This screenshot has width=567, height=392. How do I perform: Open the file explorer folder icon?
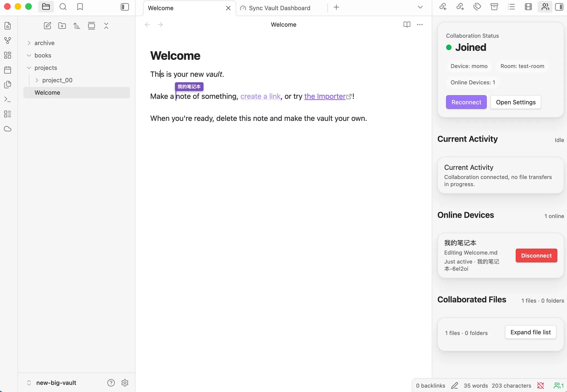click(x=46, y=7)
